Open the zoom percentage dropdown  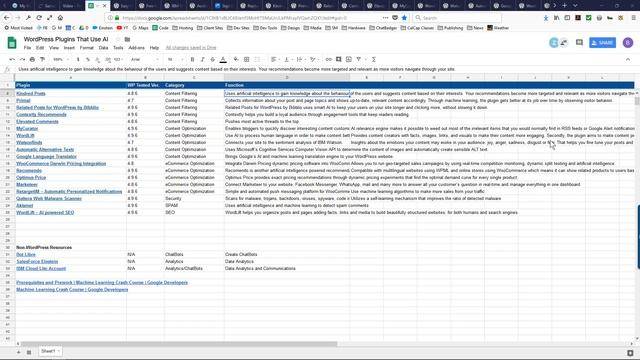tap(60, 60)
